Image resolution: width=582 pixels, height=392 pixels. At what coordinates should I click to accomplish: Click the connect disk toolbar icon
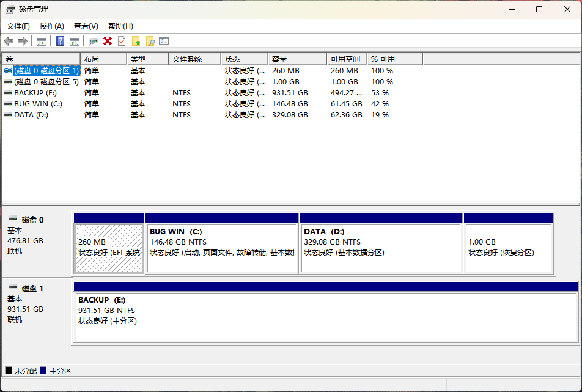coord(93,41)
